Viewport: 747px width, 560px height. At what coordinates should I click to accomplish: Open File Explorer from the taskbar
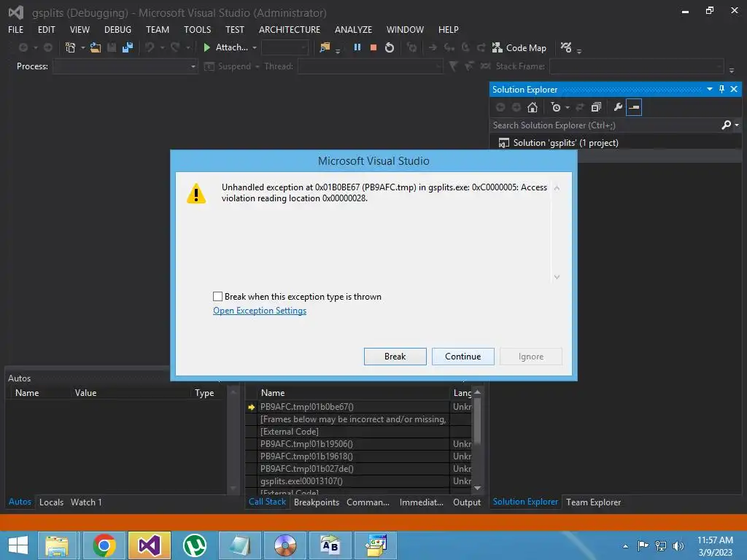click(57, 545)
